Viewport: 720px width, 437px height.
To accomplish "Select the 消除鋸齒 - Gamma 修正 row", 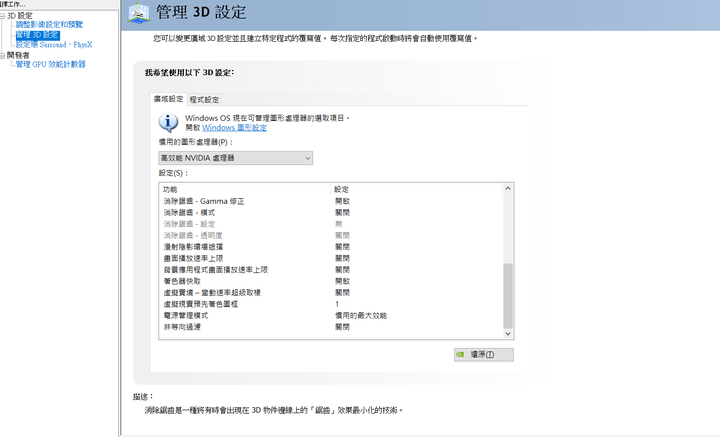I will 331,201.
